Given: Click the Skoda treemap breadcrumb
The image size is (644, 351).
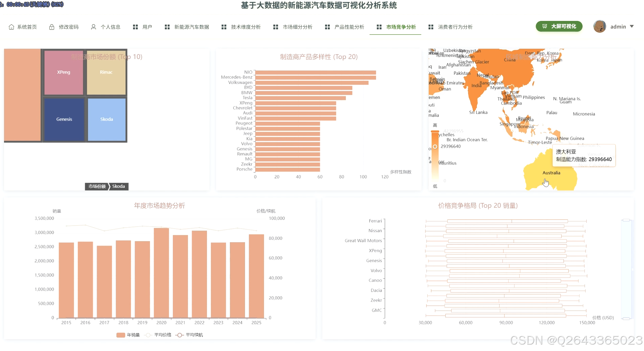Looking at the screenshot, I should coord(119,186).
